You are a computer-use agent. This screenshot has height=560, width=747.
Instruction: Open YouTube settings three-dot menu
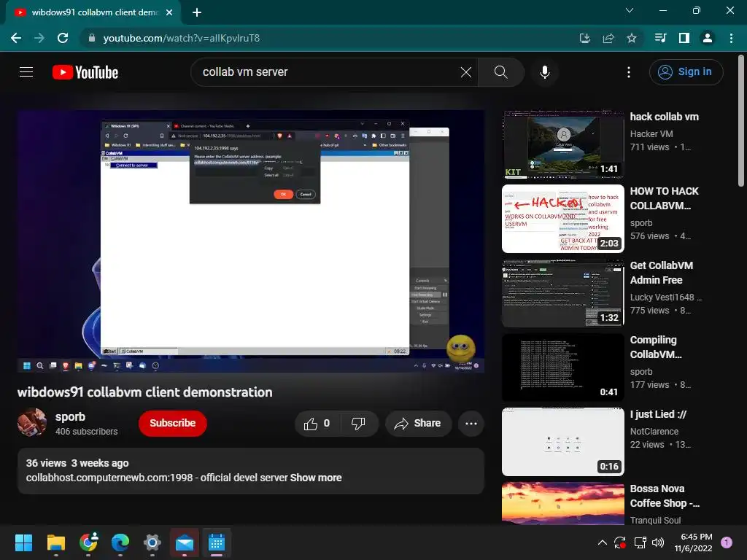[x=628, y=72]
